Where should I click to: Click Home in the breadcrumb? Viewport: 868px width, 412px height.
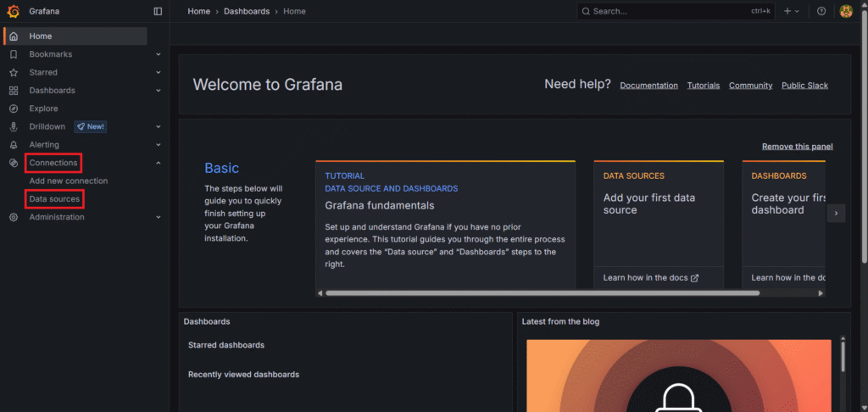tap(198, 11)
